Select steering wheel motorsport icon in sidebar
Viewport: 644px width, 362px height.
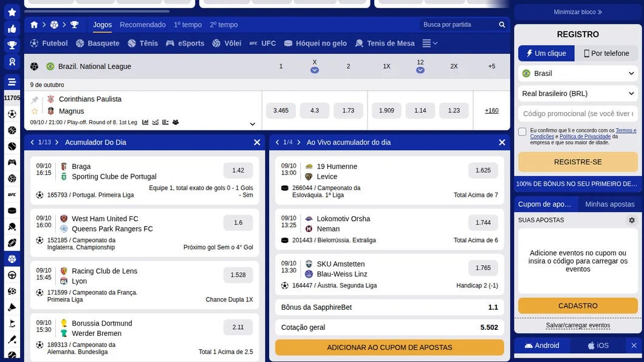tap(12, 275)
